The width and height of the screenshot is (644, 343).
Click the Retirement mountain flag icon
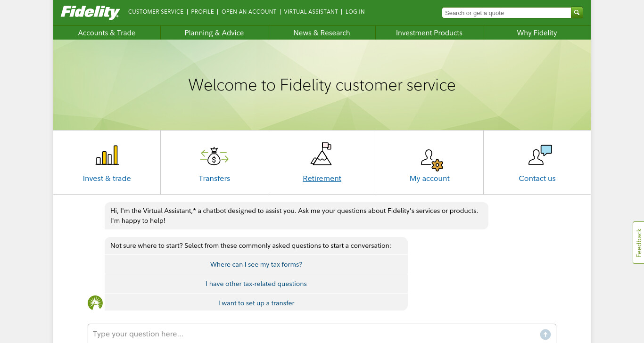322,154
